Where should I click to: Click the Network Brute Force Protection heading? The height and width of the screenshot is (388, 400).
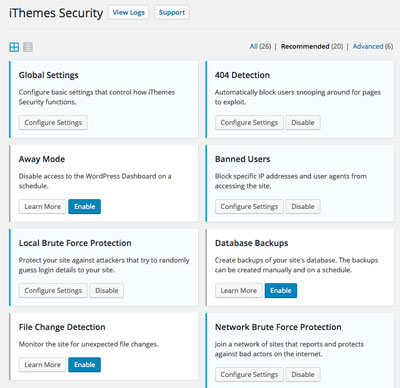tap(278, 327)
